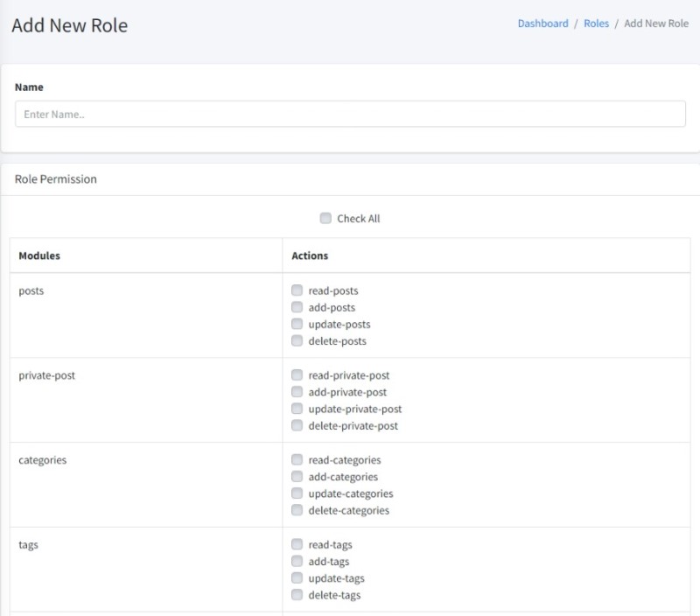Select the delete-categories checkbox

(x=297, y=510)
